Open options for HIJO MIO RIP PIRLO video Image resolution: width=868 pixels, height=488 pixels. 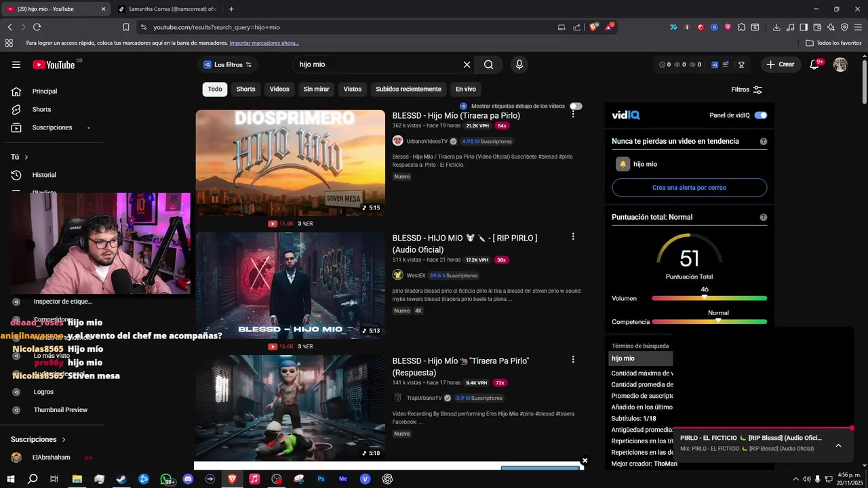coord(573,237)
